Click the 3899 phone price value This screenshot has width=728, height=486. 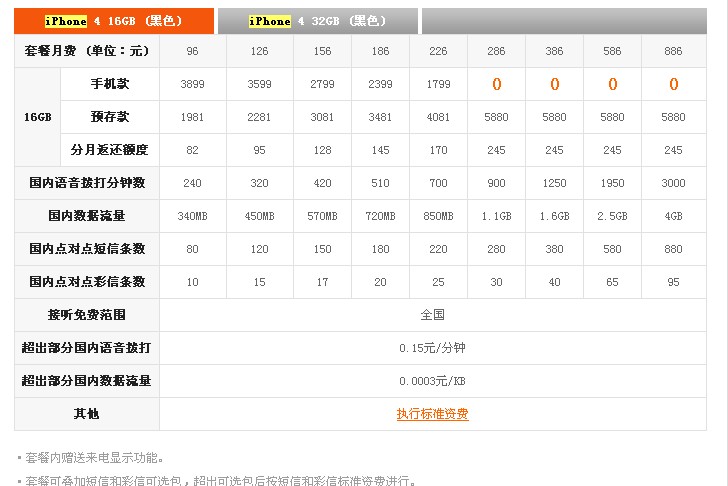[x=192, y=84]
